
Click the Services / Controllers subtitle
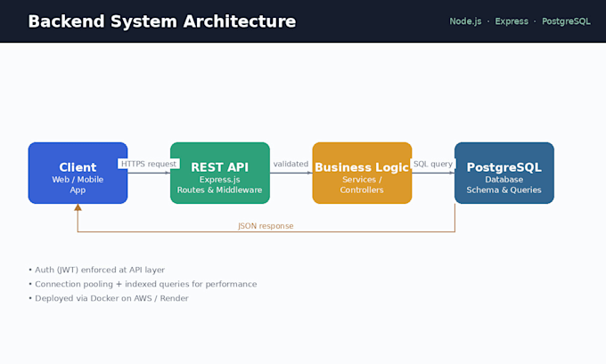pos(362,184)
